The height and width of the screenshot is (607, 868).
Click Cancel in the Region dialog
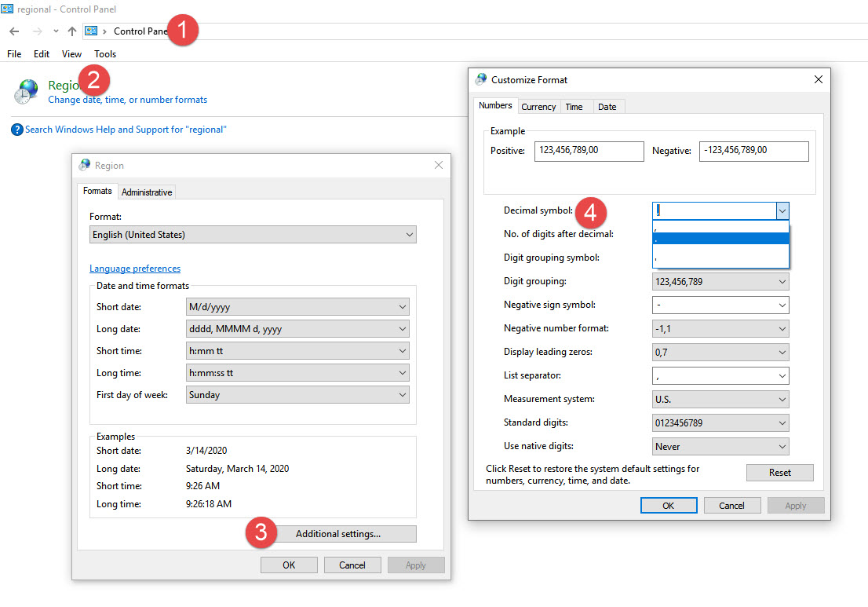point(352,565)
